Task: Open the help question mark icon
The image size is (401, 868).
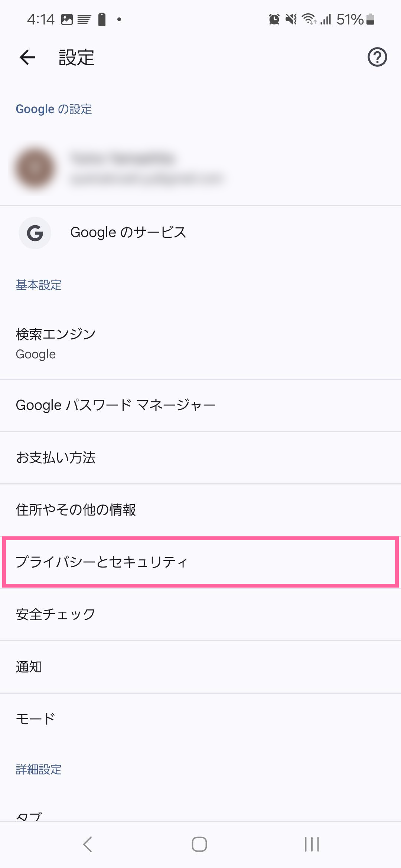Action: pyautogui.click(x=377, y=57)
